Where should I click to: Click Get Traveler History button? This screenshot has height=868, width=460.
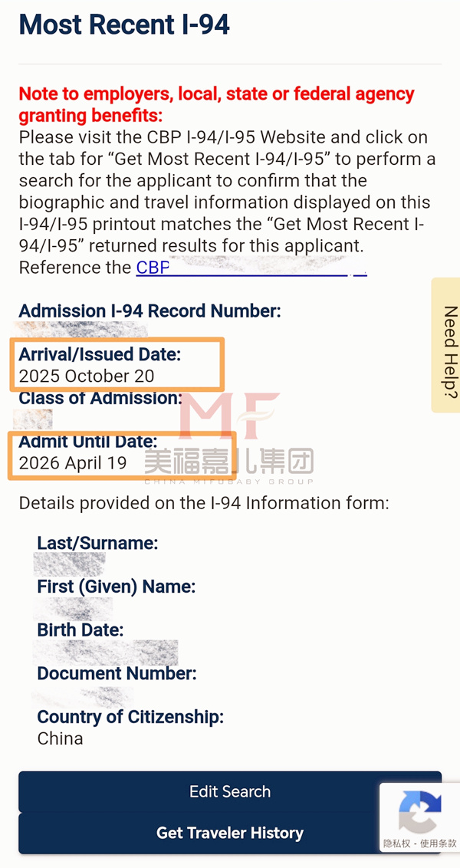pyautogui.click(x=230, y=833)
